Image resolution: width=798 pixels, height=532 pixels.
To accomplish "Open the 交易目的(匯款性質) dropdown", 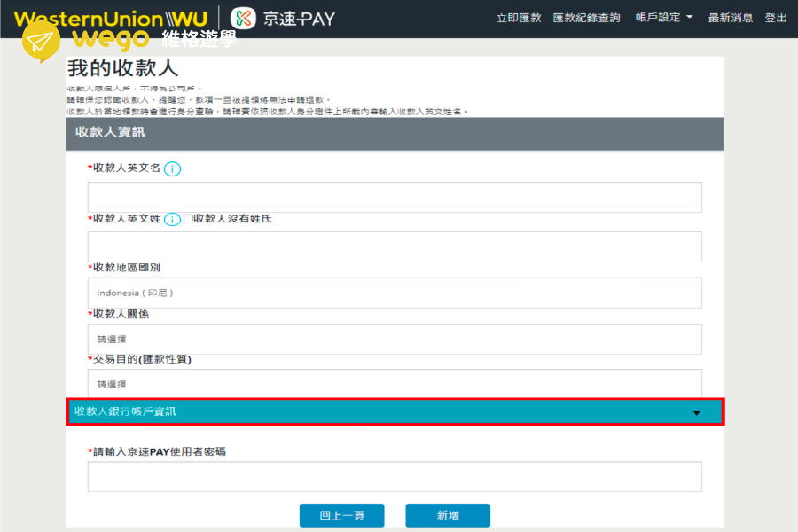I will click(395, 384).
